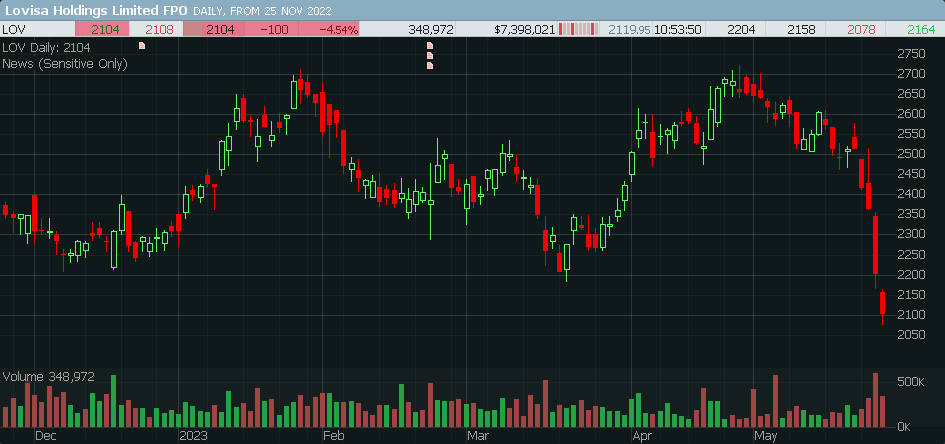Click the 2100 price axis label
Image resolution: width=945 pixels, height=444 pixels.
pos(911,314)
